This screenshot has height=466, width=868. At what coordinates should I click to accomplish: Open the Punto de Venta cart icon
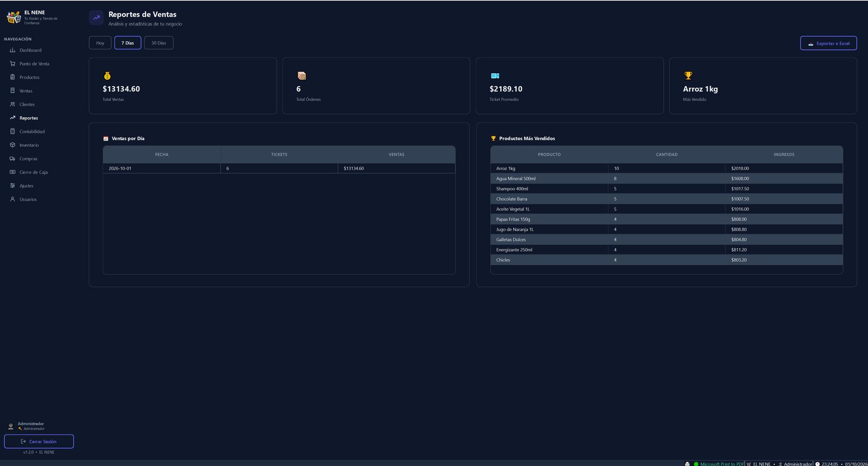(12, 64)
